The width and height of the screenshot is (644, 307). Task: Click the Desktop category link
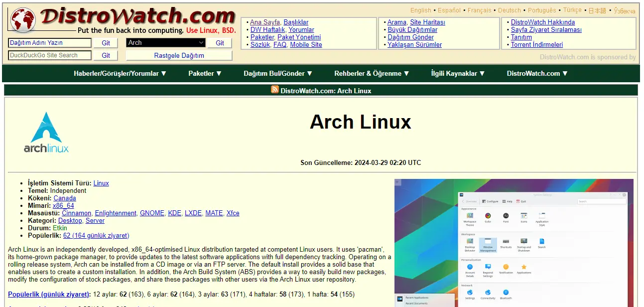point(70,221)
